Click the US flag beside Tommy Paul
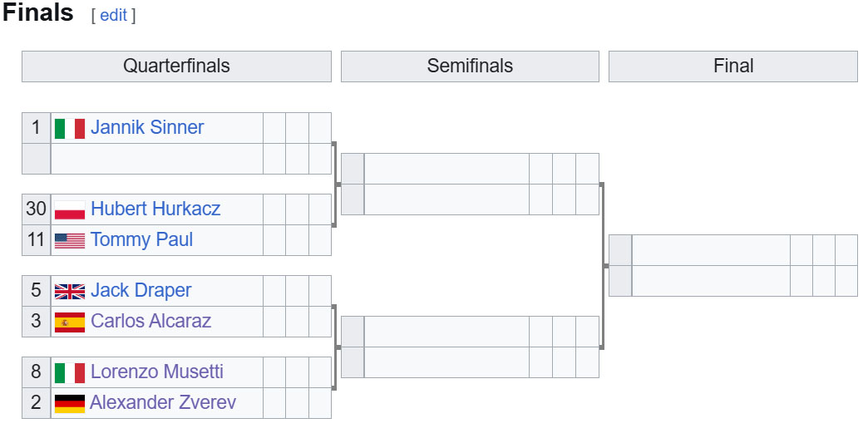Viewport: 868px width, 438px height. [x=70, y=240]
